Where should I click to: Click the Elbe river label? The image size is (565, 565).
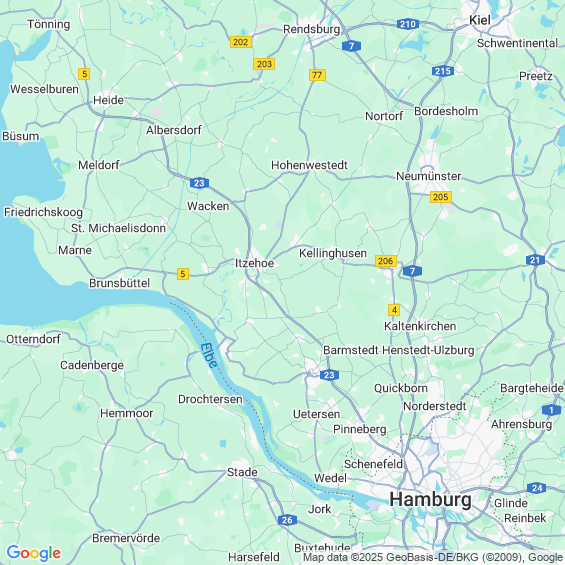[x=209, y=355]
